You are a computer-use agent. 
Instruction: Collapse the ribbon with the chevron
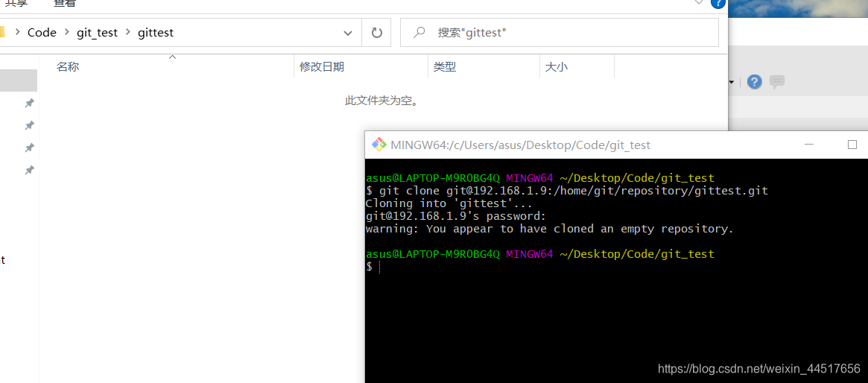point(699,3)
